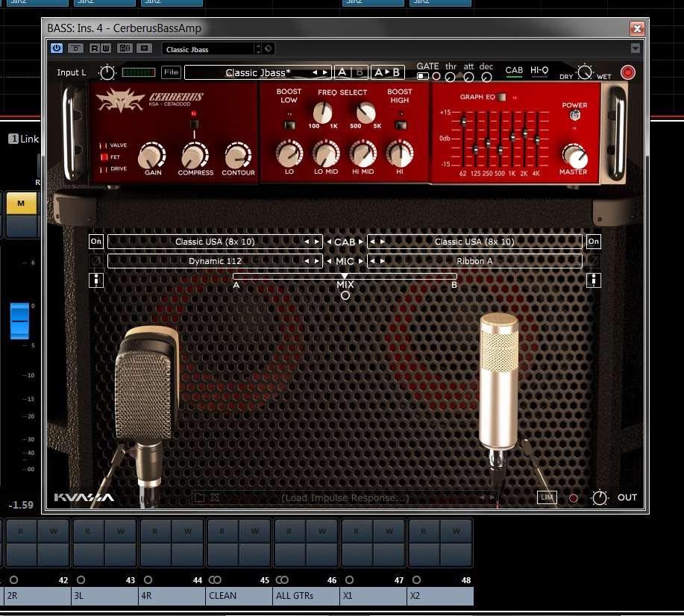Go to next preset with right arrow
The height and width of the screenshot is (616, 684).
325,72
